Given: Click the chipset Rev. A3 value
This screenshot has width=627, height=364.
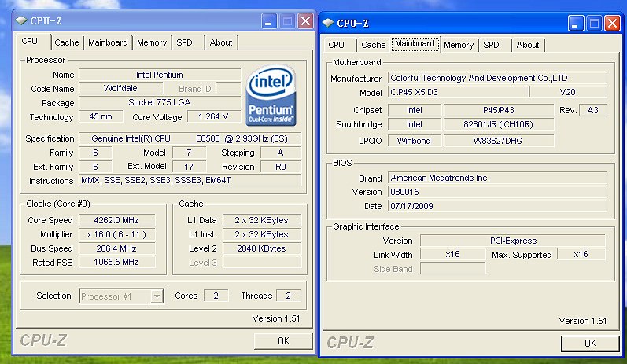Looking at the screenshot, I should point(592,110).
